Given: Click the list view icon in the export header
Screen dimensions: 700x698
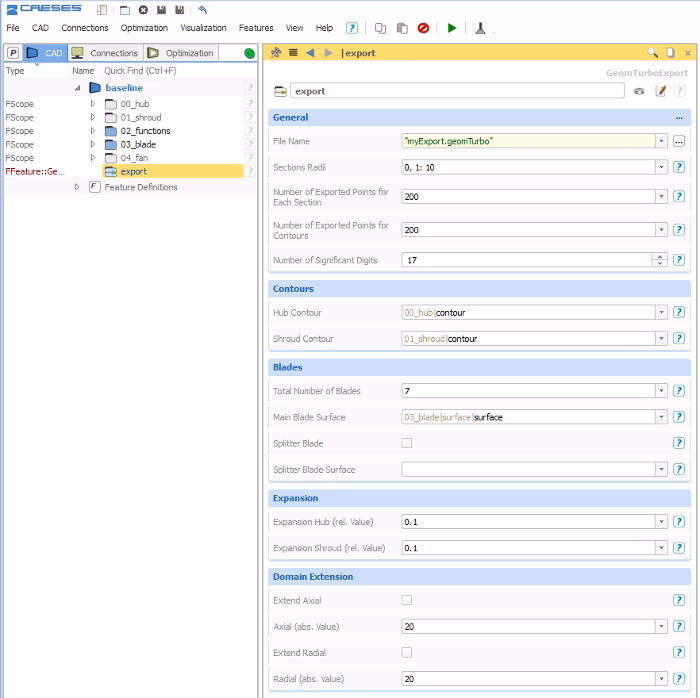Looking at the screenshot, I should pyautogui.click(x=293, y=53).
